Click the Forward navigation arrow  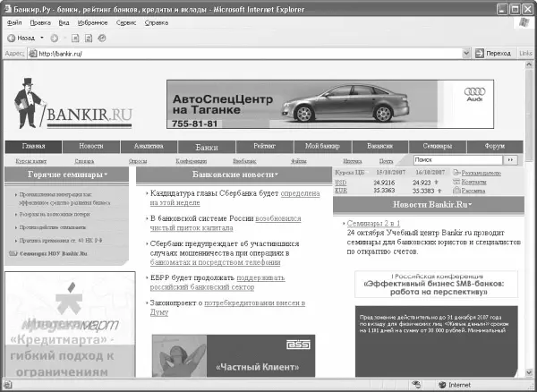(x=54, y=38)
